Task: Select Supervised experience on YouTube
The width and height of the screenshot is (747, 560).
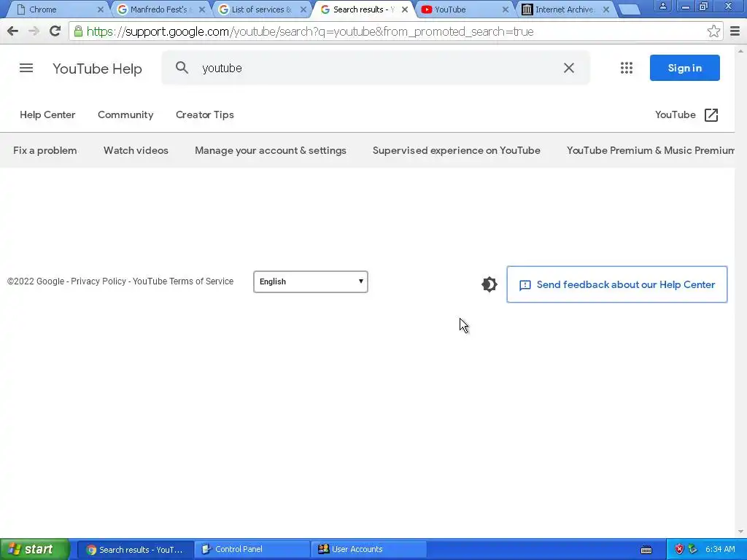Action: [x=457, y=150]
